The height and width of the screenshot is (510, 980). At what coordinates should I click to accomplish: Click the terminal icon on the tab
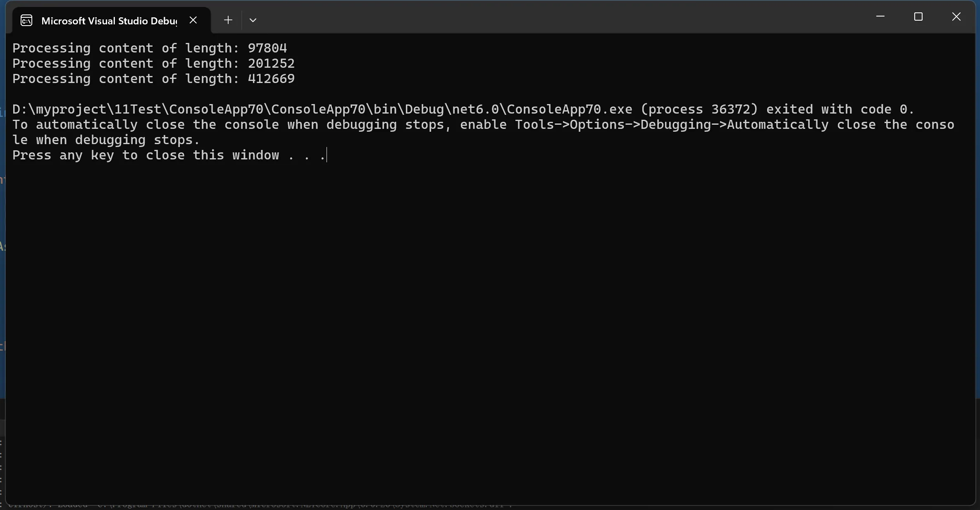click(26, 20)
